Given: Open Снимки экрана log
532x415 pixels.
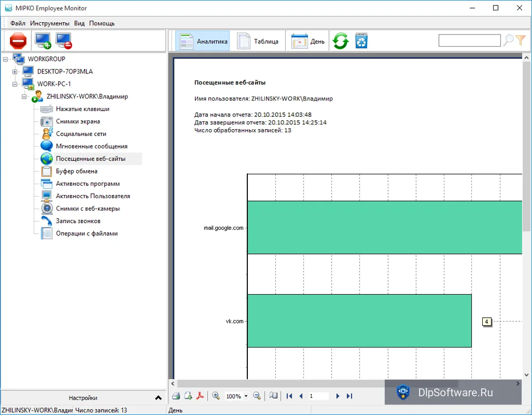Looking at the screenshot, I should click(78, 122).
